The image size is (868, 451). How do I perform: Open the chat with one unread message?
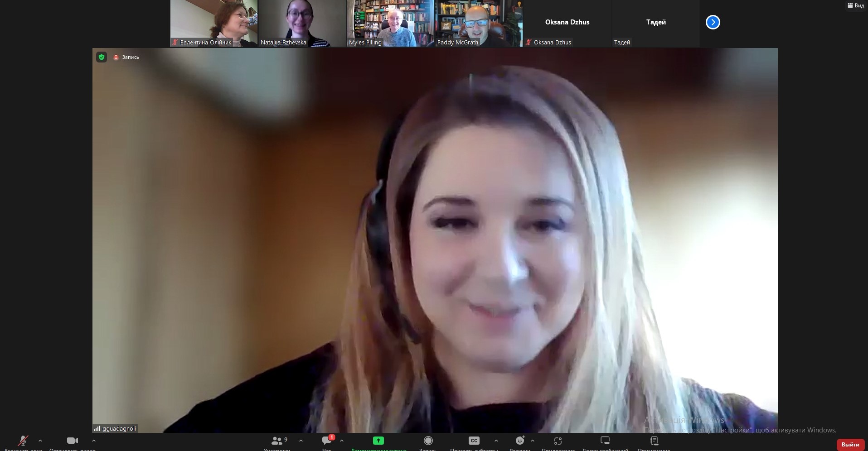pyautogui.click(x=328, y=440)
